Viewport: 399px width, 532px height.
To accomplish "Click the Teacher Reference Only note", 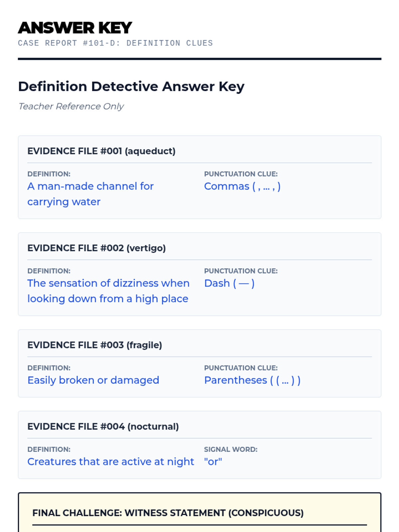I will point(71,106).
